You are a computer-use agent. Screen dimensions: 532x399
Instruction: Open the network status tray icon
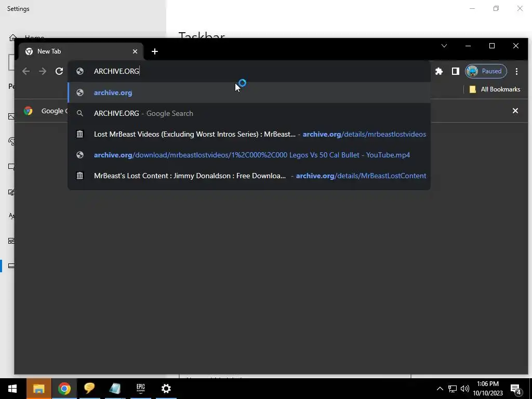tap(453, 389)
